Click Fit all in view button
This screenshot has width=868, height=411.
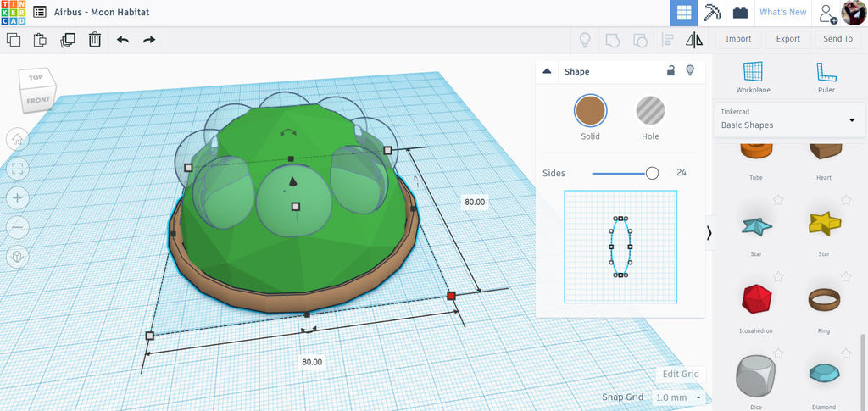(18, 169)
